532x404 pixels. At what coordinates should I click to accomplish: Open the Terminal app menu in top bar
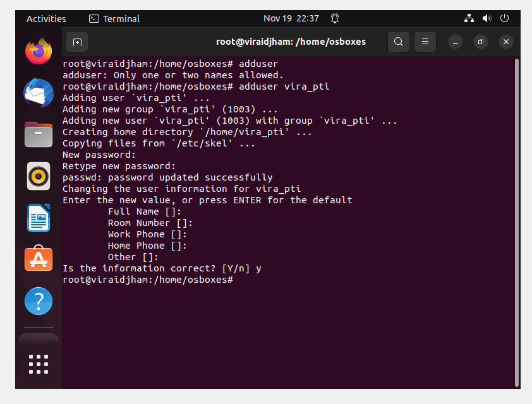114,19
